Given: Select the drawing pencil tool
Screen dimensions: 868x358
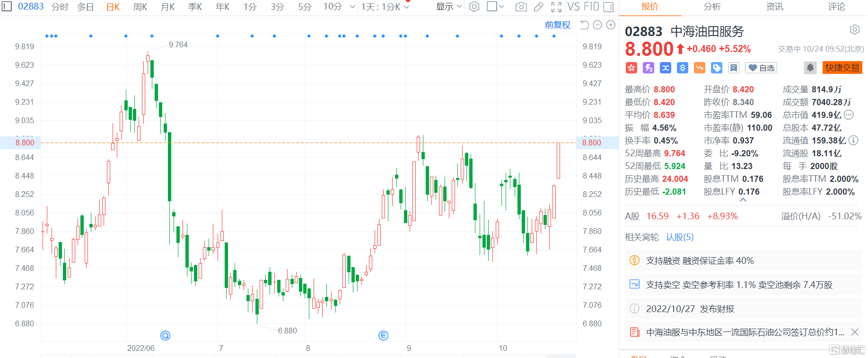Looking at the screenshot, I should pos(539,7).
